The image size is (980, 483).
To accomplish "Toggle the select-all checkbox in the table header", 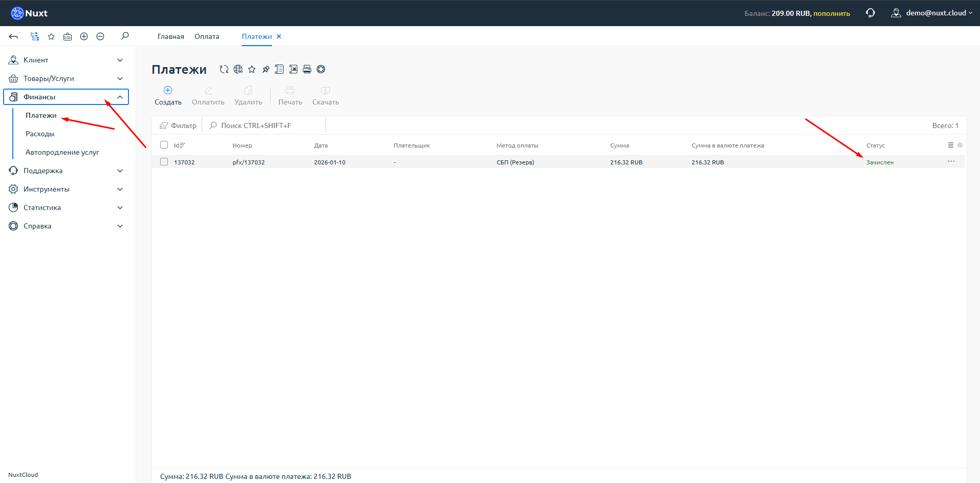I will coord(164,145).
